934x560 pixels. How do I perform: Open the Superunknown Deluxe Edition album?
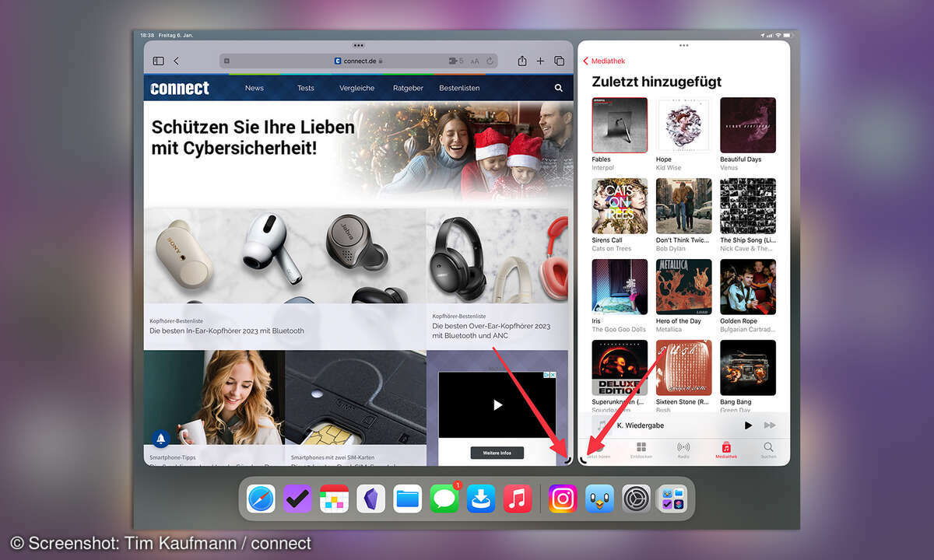click(620, 368)
